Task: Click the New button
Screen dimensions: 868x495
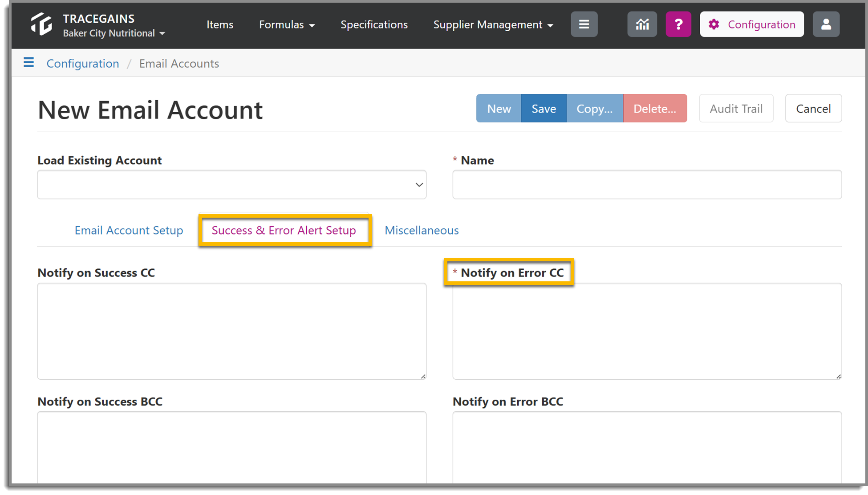Action: click(499, 108)
